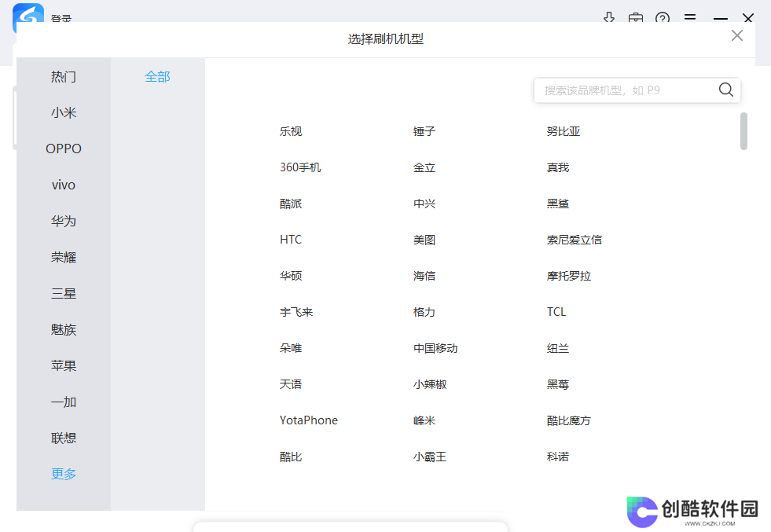This screenshot has height=532, width=771.
Task: Open the 华硕 brand entry
Action: [291, 276]
